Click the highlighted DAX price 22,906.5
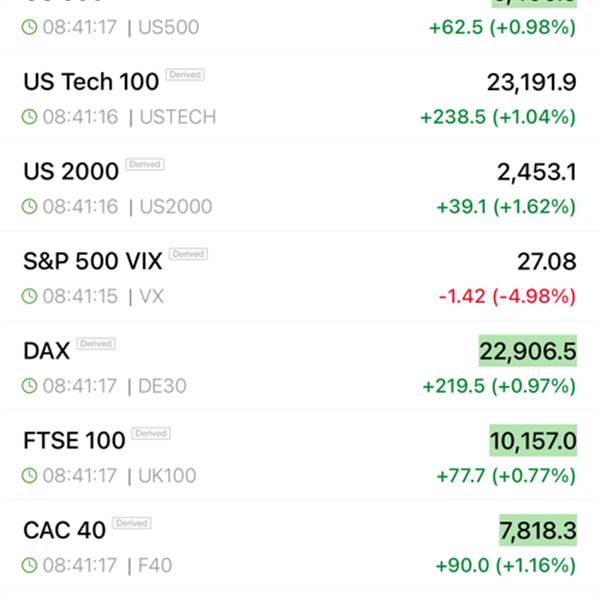The height and width of the screenshot is (600, 600). pos(528,352)
